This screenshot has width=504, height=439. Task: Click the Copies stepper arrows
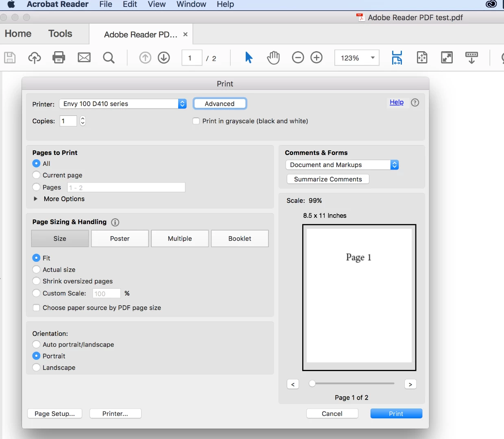(83, 121)
